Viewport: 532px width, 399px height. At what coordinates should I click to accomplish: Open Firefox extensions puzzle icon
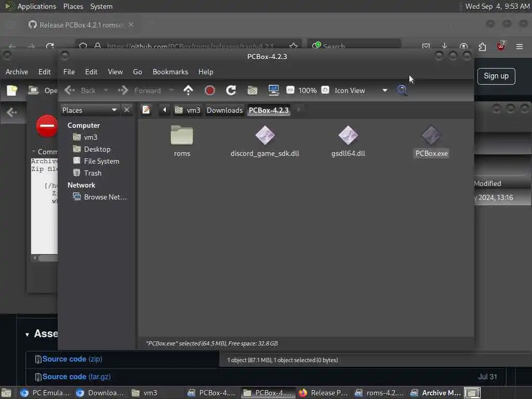[x=482, y=46]
